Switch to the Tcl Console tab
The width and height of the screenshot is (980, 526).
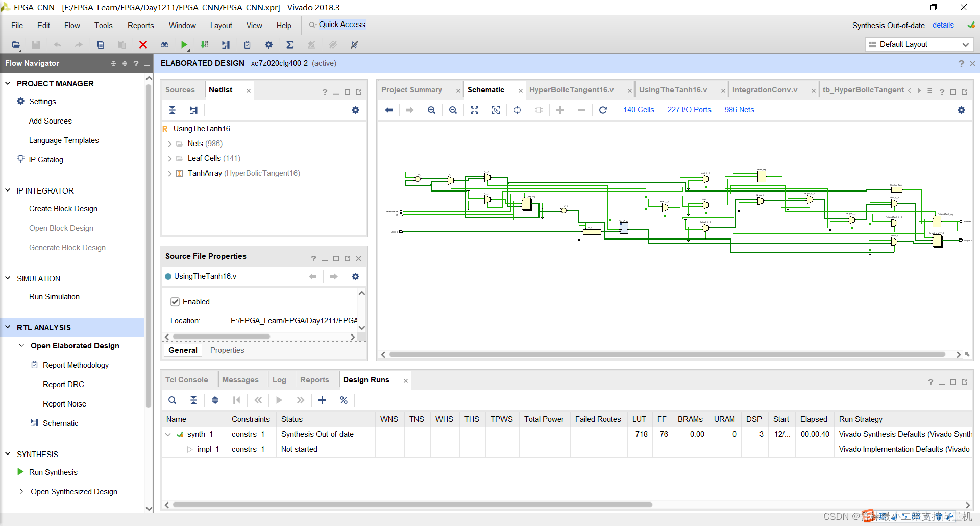point(186,380)
